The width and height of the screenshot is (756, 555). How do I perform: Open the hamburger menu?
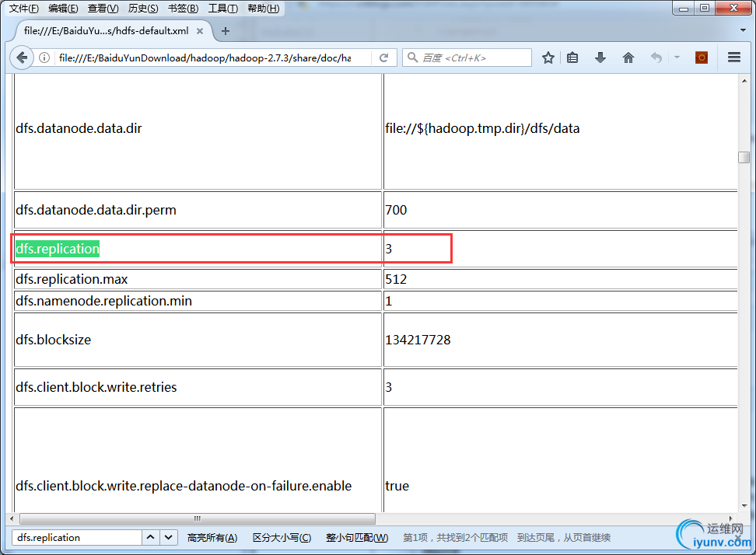[x=734, y=58]
